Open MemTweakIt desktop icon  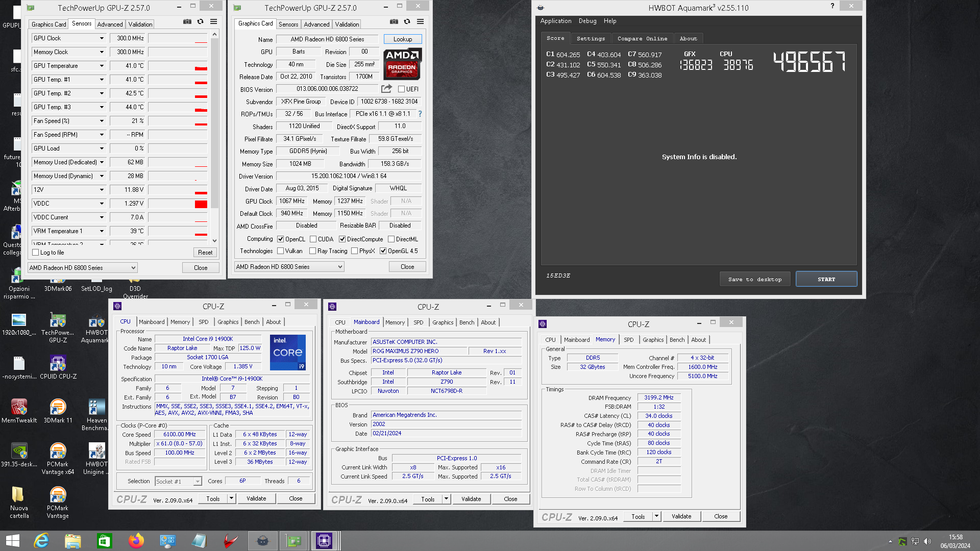[x=19, y=411]
